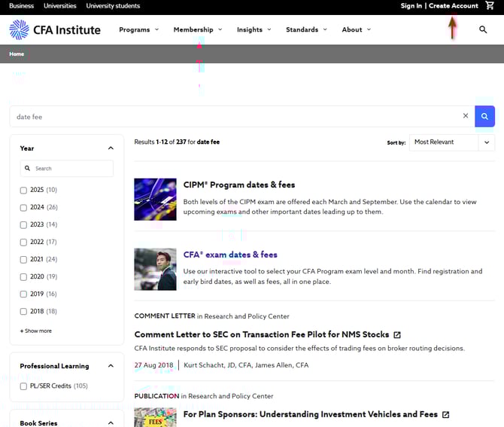Click the Fees publication thumbnail
This screenshot has height=427, width=504.
155,417
